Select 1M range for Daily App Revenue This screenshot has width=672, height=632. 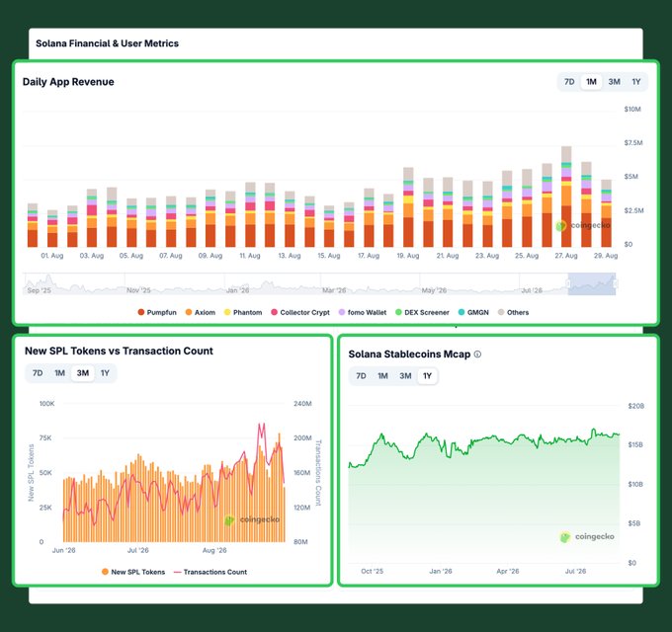[x=591, y=82]
